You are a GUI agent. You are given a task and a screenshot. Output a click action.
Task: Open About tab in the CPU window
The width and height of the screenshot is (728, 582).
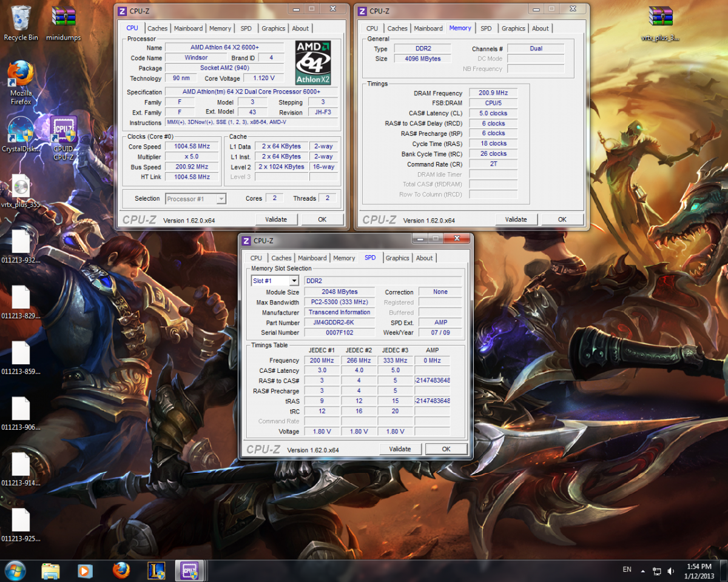300,28
